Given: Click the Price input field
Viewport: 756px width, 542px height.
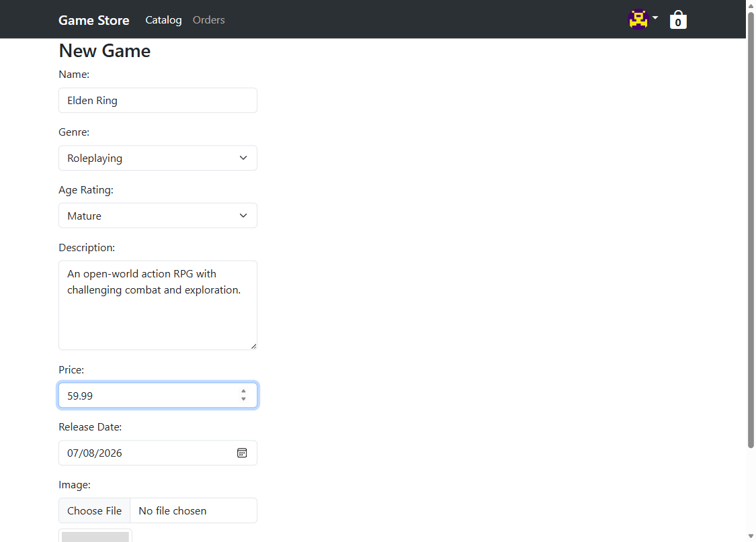Looking at the screenshot, I should click(158, 396).
